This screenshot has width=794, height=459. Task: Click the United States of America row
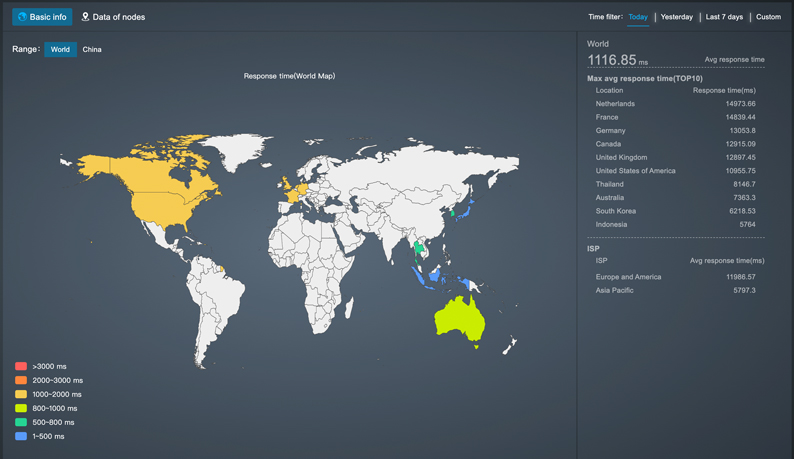click(x=676, y=171)
